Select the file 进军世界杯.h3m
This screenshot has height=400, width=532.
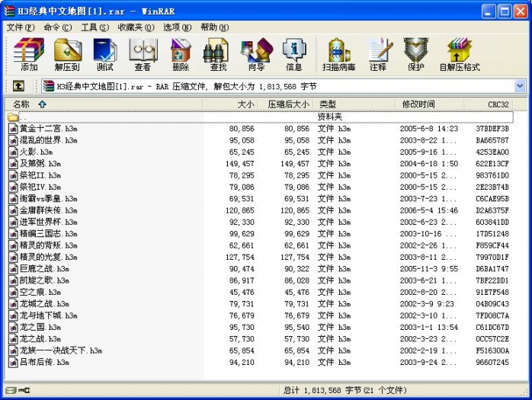tap(49, 222)
